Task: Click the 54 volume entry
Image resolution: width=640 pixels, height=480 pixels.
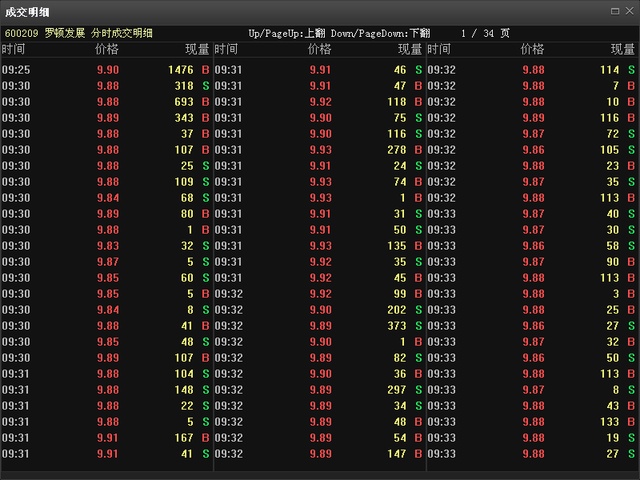Action: (x=400, y=438)
